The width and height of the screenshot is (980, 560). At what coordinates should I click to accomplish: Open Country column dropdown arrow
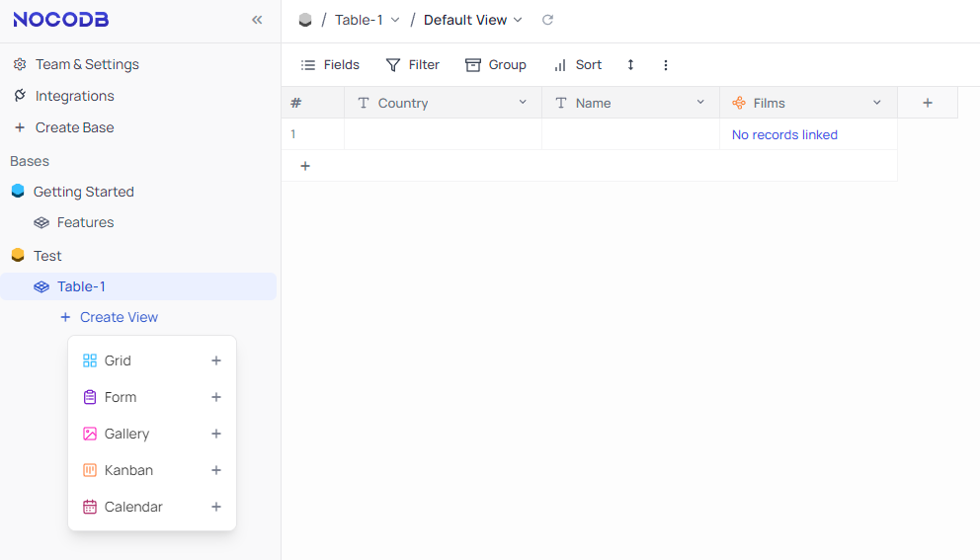pyautogui.click(x=523, y=102)
